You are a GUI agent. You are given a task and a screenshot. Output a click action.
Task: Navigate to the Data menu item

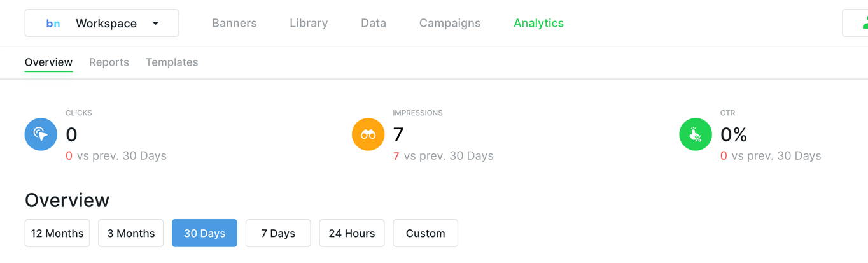coord(373,23)
